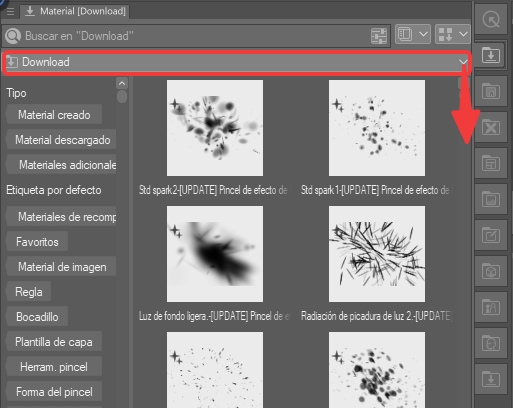Expand the Download folder dropdown chevron
513x408 pixels.
click(463, 62)
